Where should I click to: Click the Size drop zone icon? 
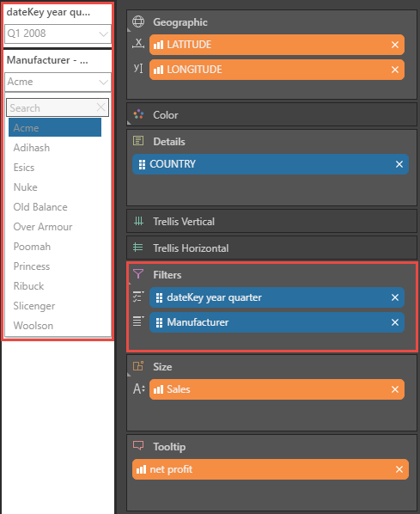138,366
